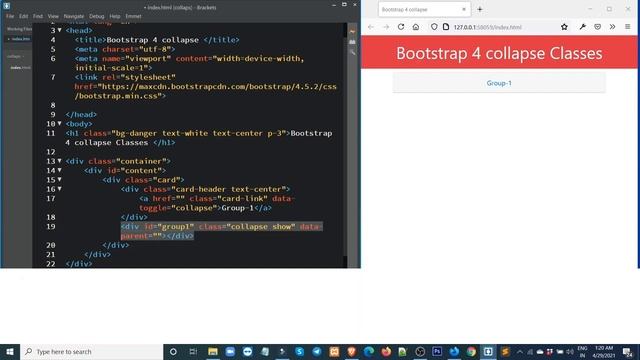Click the Pocket icon in Firefox toolbar
This screenshot has width=640, height=360.
click(598, 27)
